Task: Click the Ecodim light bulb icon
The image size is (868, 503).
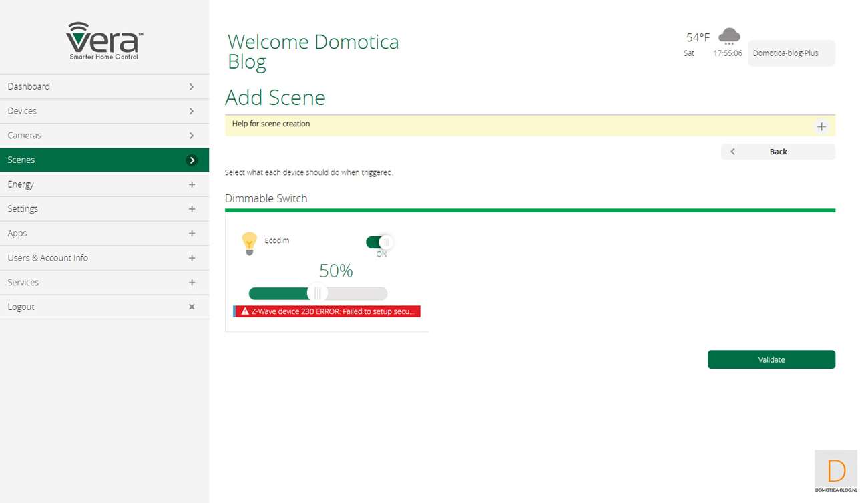Action: pos(249,243)
